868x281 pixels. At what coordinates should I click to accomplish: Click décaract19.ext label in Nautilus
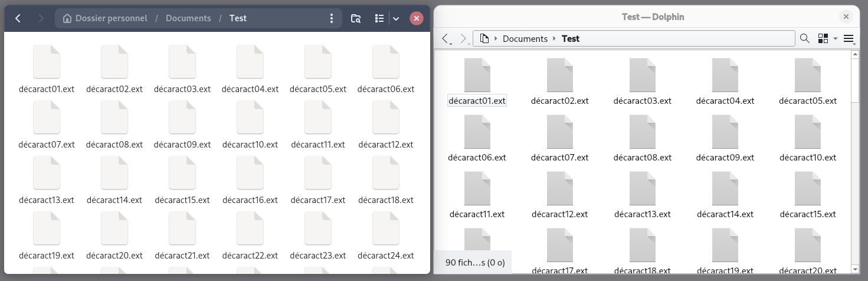47,256
